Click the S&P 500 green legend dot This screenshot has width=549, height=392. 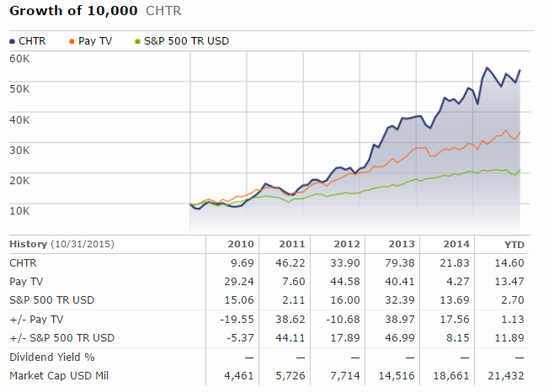click(x=137, y=41)
